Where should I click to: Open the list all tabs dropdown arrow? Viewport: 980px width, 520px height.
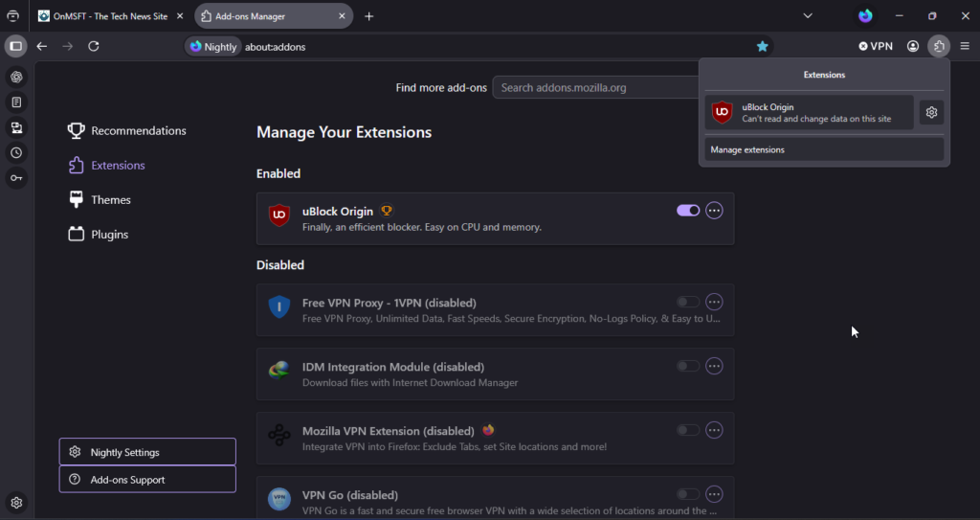(808, 16)
